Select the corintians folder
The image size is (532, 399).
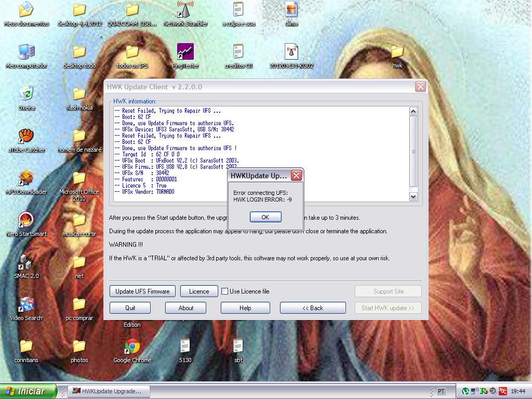pyautogui.click(x=26, y=351)
